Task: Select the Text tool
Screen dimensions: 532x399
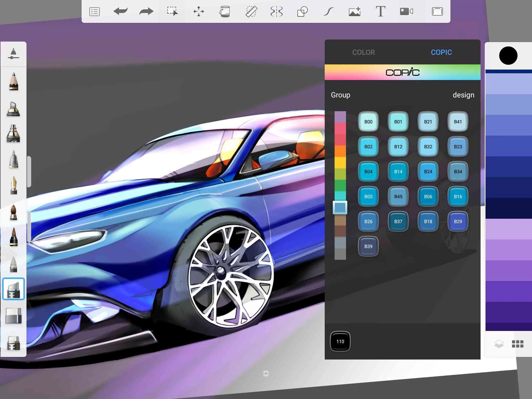Action: (380, 11)
